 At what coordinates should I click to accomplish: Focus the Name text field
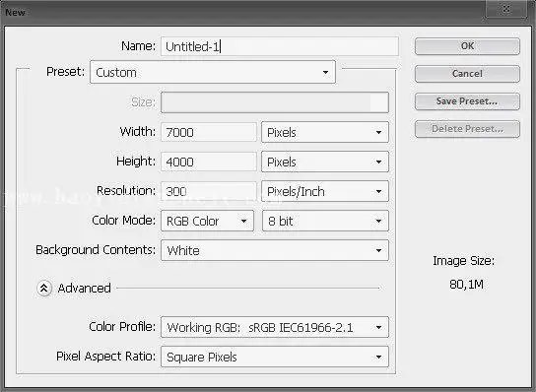coord(280,46)
